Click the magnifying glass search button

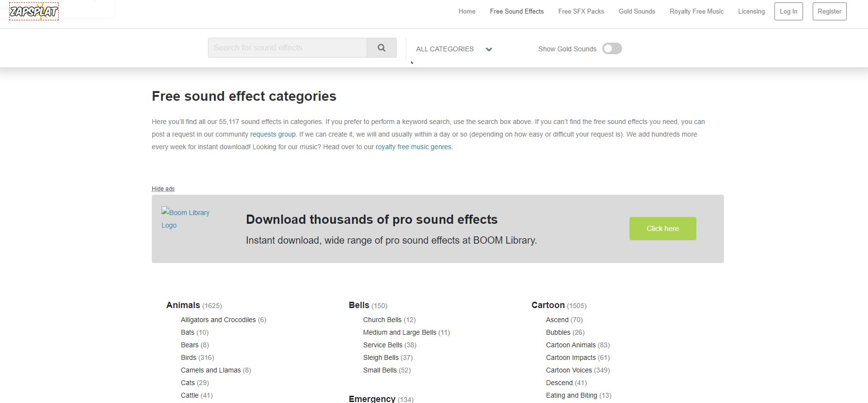382,48
